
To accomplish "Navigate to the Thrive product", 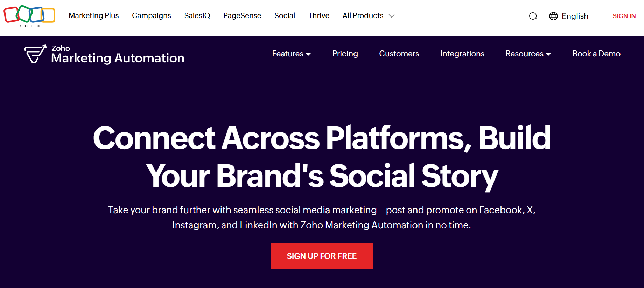I will click(x=318, y=15).
